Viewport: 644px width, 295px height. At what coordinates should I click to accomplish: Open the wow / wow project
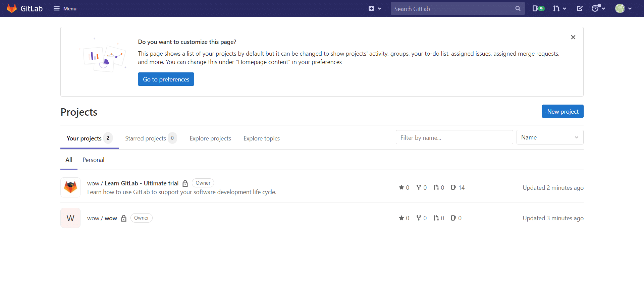pyautogui.click(x=102, y=218)
